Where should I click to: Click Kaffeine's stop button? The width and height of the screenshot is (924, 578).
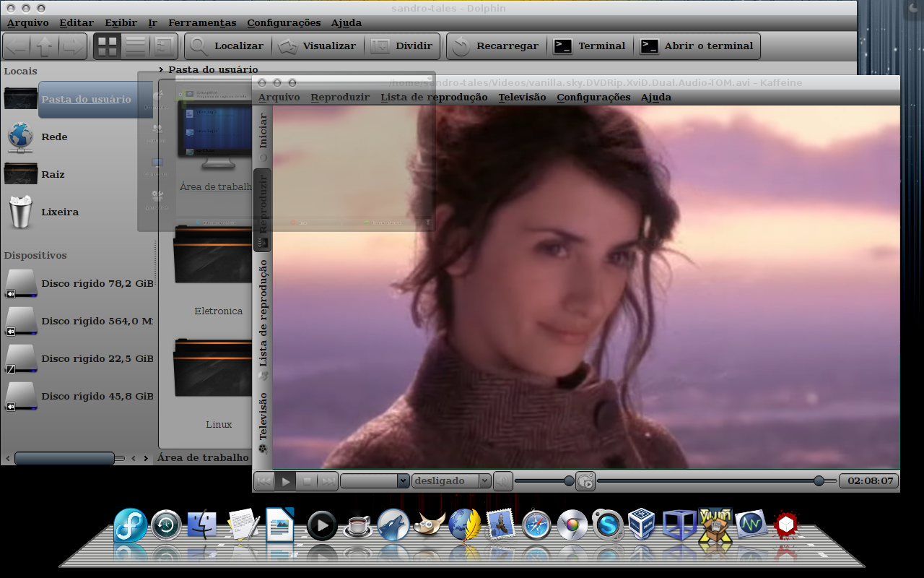(x=307, y=480)
